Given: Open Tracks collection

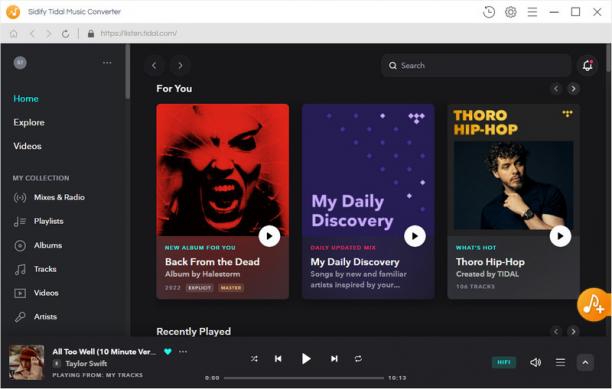Looking at the screenshot, I should point(35,269).
